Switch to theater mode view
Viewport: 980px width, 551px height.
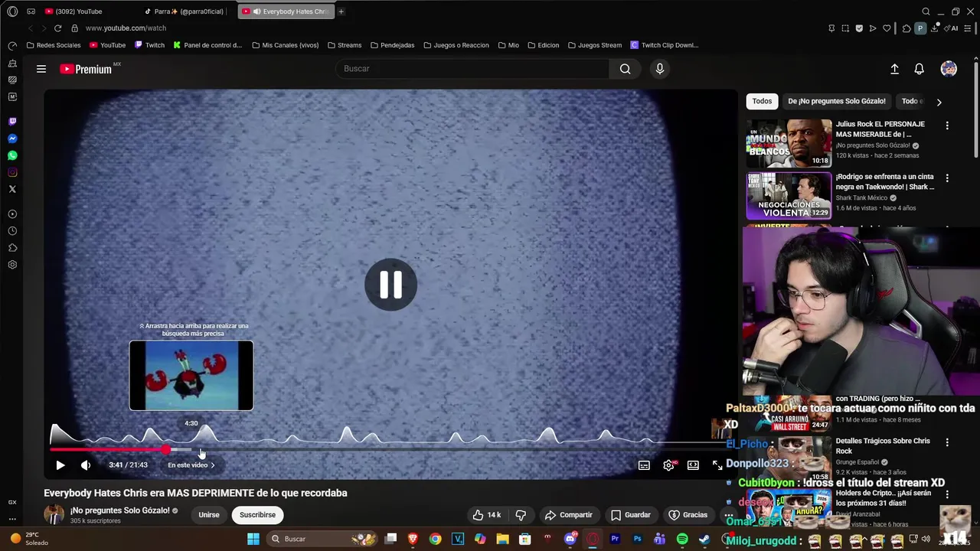[x=693, y=465]
